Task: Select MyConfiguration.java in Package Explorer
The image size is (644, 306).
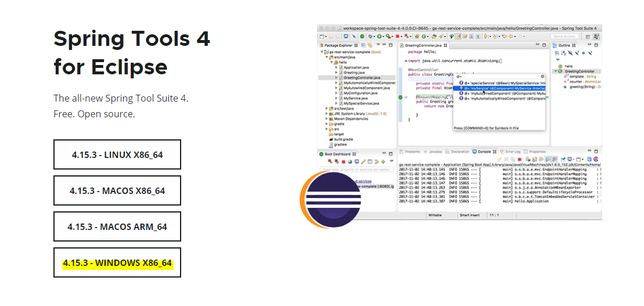Action: pyautogui.click(x=358, y=93)
